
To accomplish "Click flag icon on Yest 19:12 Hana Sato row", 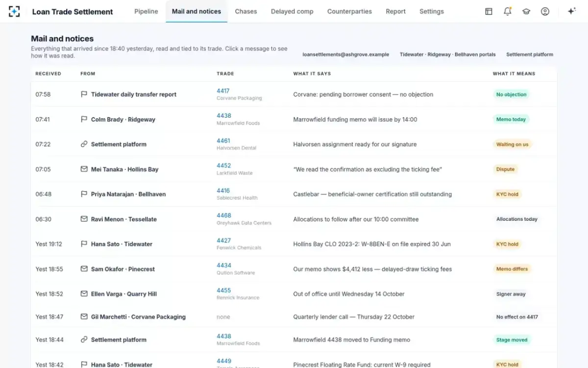I will pos(84,244).
